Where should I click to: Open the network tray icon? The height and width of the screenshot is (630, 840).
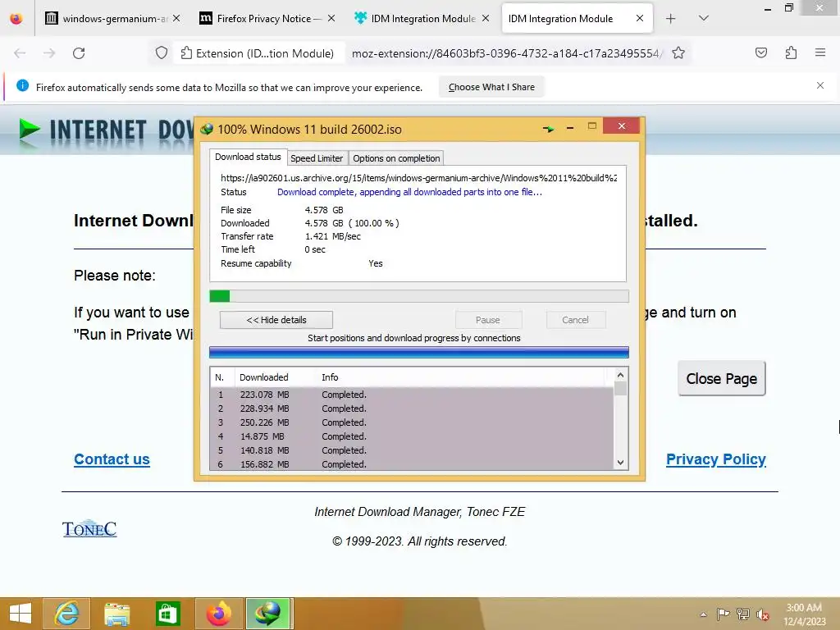click(x=743, y=614)
